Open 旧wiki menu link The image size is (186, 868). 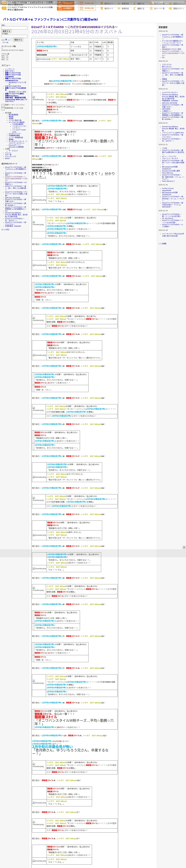[7, 158]
